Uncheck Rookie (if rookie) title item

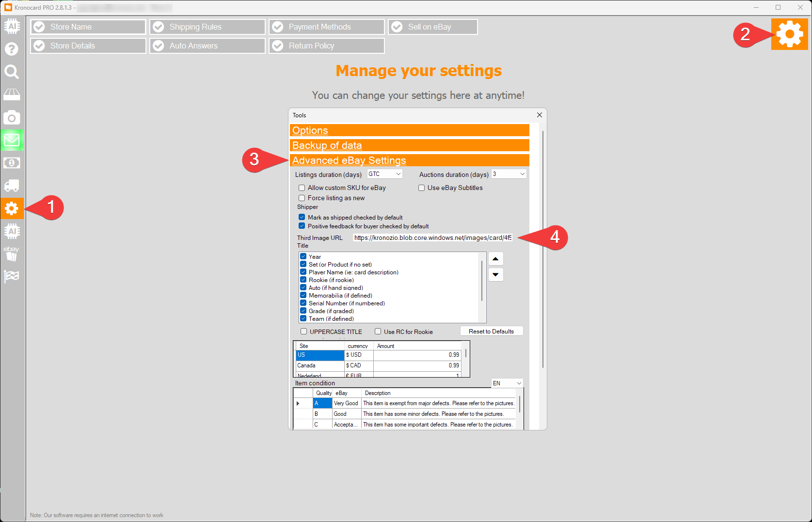click(x=303, y=280)
